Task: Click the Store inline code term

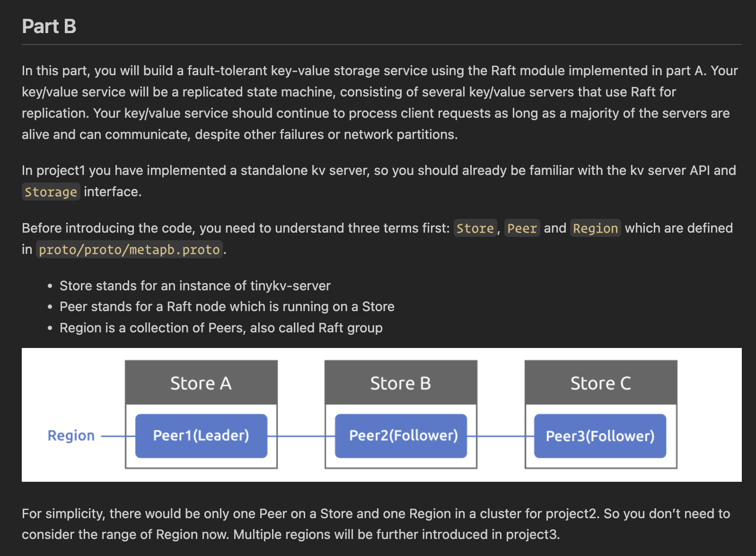Action: pos(475,228)
